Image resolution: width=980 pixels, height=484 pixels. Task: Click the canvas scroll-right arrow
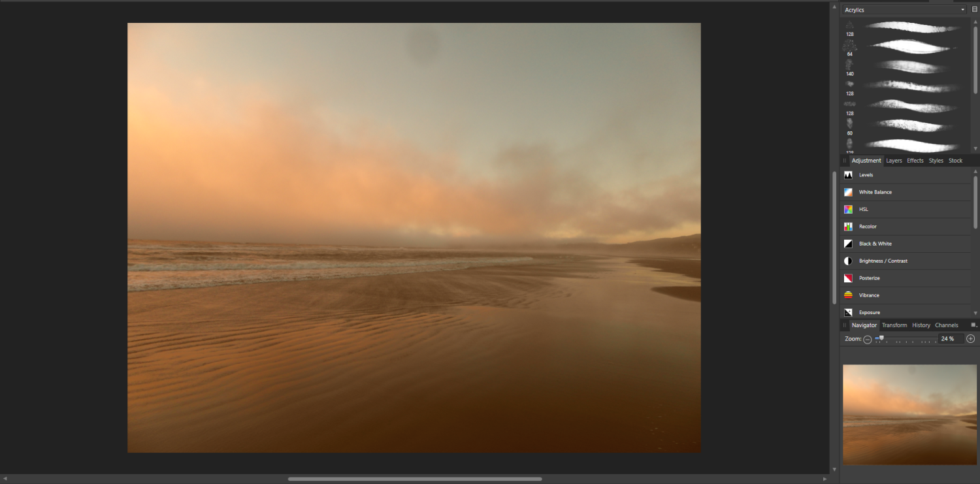825,479
